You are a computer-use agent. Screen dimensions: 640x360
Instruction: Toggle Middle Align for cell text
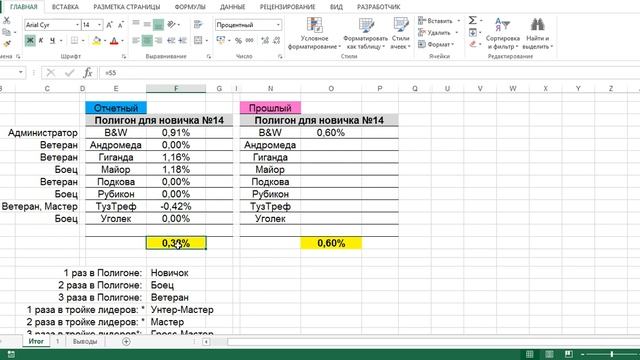147,24
